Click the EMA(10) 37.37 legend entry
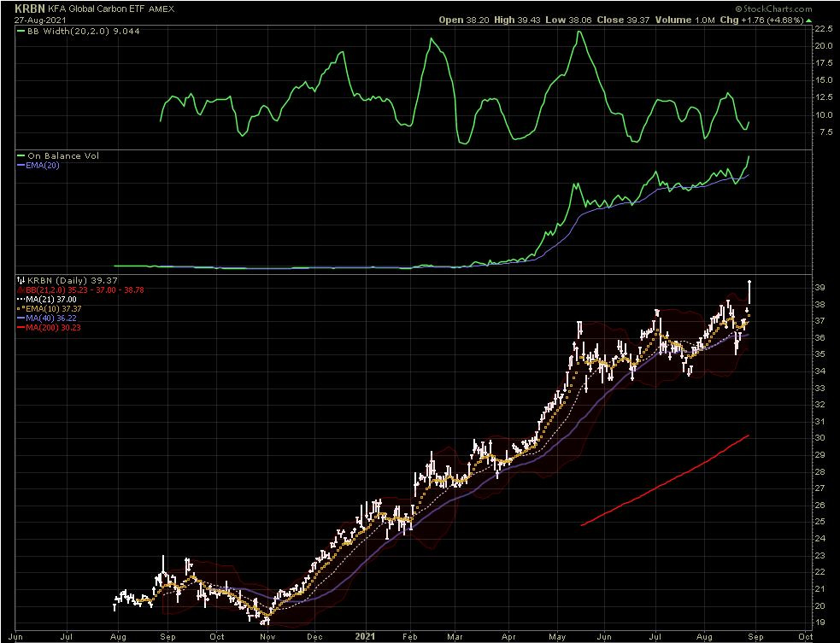The height and width of the screenshot is (643, 840). click(x=54, y=309)
